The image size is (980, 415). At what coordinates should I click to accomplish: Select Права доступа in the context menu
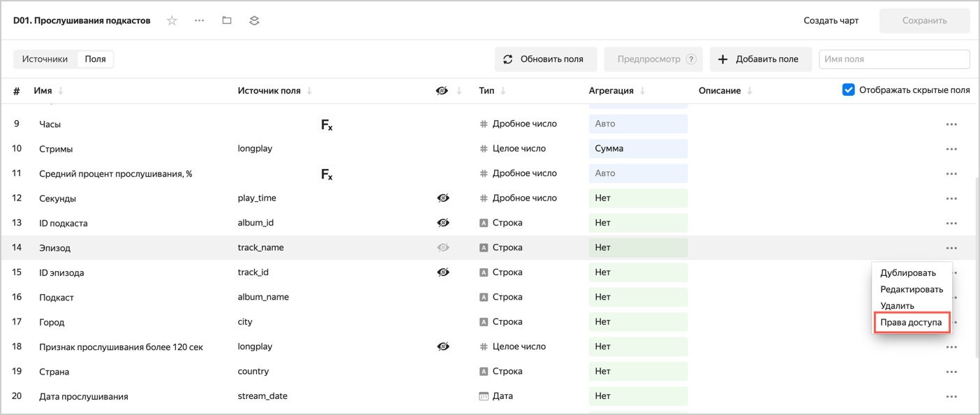coord(911,323)
